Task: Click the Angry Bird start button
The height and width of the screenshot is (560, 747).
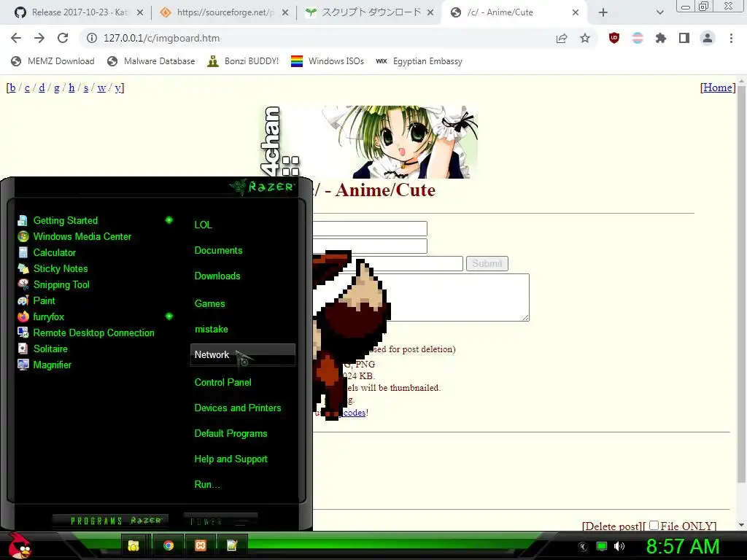Action: (20, 545)
